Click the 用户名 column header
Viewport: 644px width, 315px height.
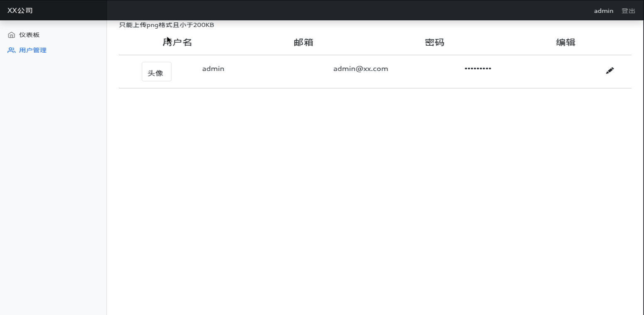tap(177, 42)
